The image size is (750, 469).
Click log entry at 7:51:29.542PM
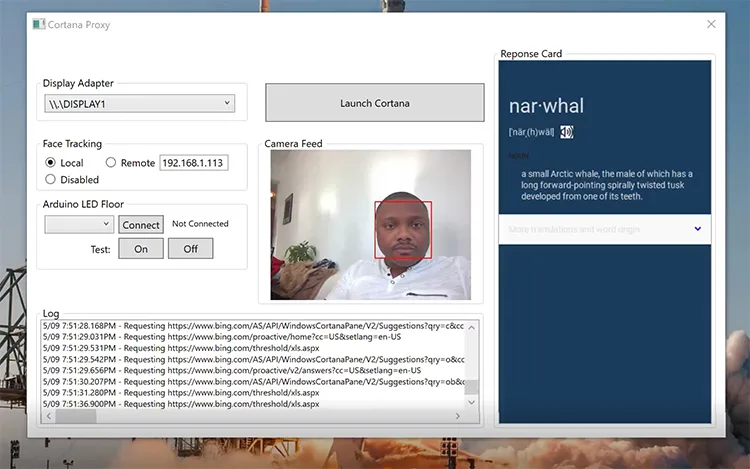pyautogui.click(x=253, y=359)
